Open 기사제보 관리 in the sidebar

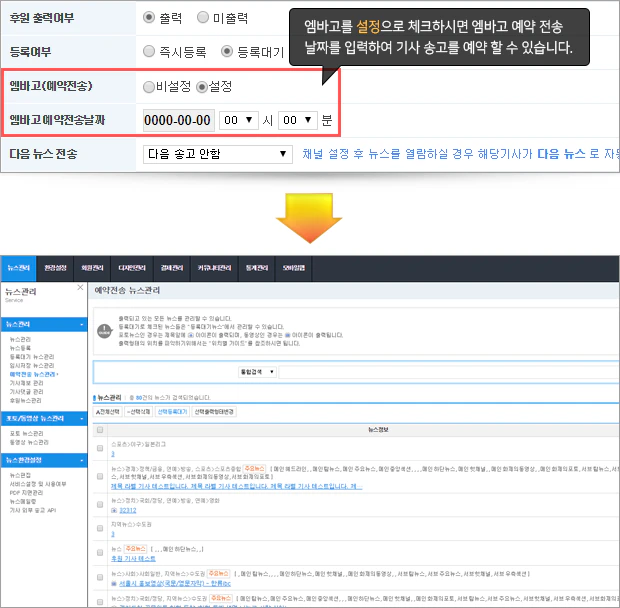(x=26, y=383)
